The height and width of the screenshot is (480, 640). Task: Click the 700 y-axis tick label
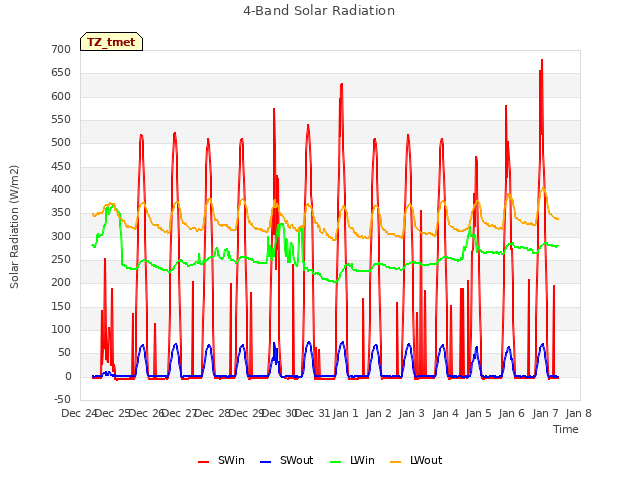point(61,49)
